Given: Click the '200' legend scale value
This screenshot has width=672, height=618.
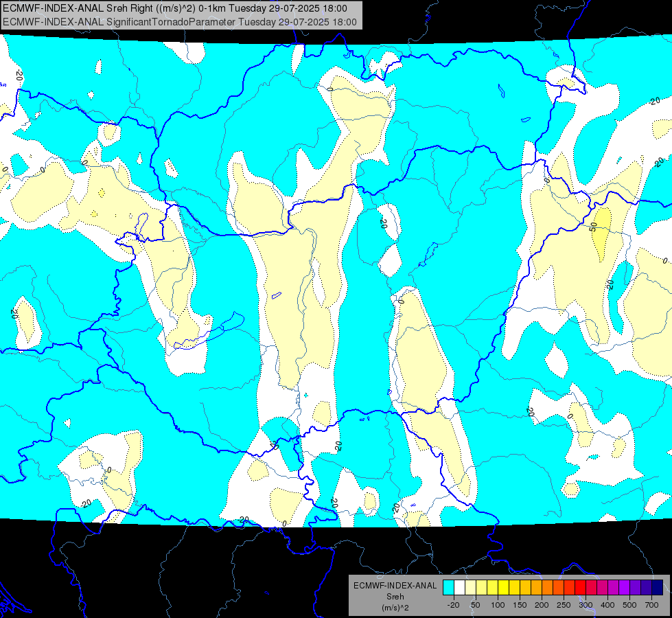Looking at the screenshot, I should 542,605.
